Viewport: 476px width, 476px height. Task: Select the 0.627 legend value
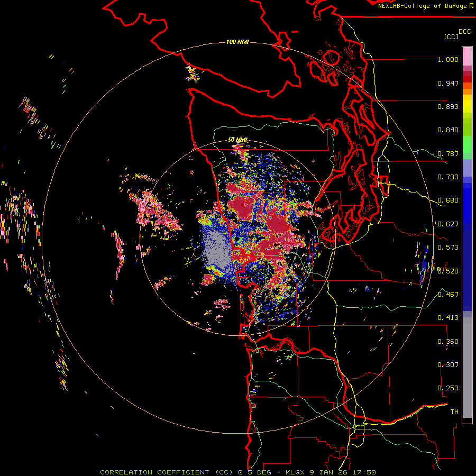tap(448, 224)
